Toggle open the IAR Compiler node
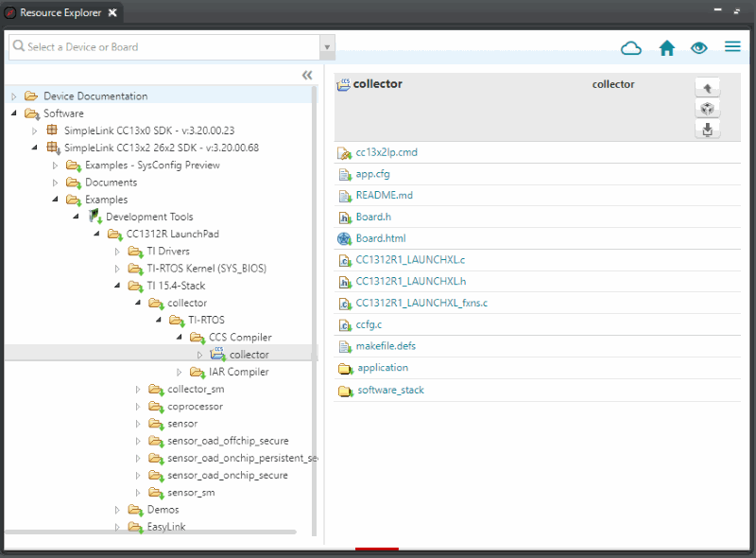Screen dimensions: 756x558 pyautogui.click(x=180, y=372)
